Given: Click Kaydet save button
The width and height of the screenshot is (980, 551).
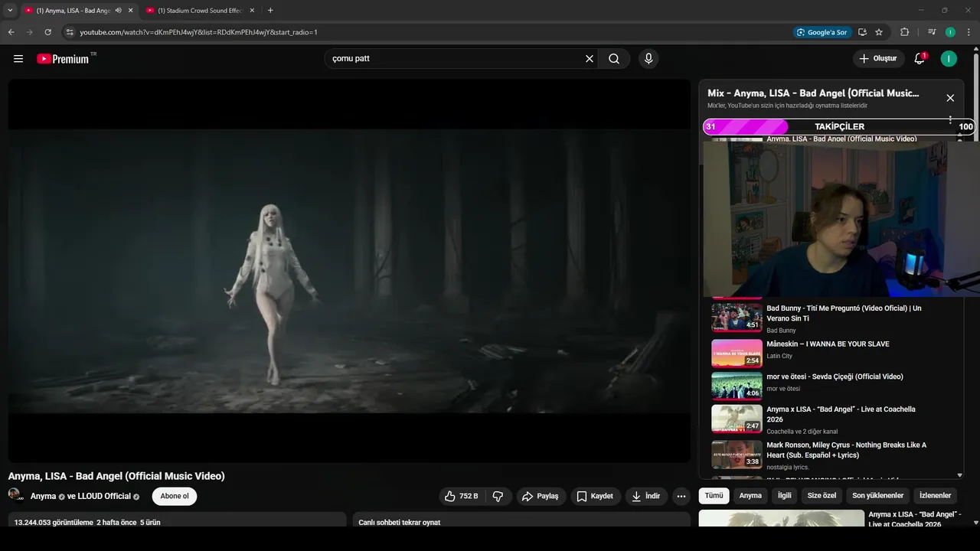Looking at the screenshot, I should click(595, 496).
